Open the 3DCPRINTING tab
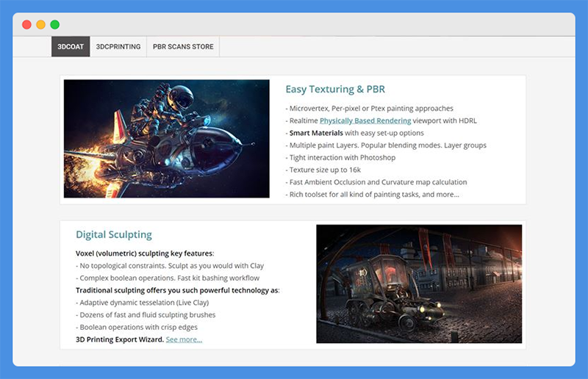Image resolution: width=588 pixels, height=379 pixels. point(118,46)
